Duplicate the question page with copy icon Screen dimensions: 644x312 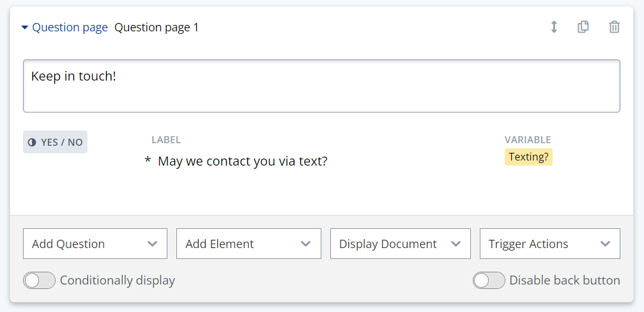click(x=583, y=27)
